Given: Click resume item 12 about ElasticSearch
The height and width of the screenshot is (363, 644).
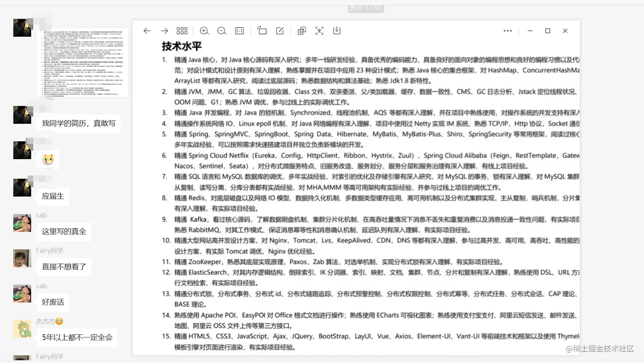Looking at the screenshot, I should [x=371, y=278].
